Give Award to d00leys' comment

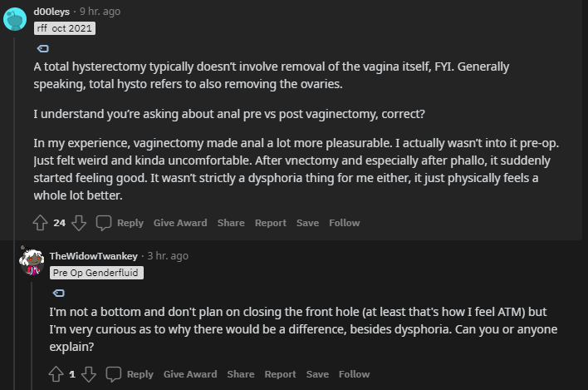180,223
